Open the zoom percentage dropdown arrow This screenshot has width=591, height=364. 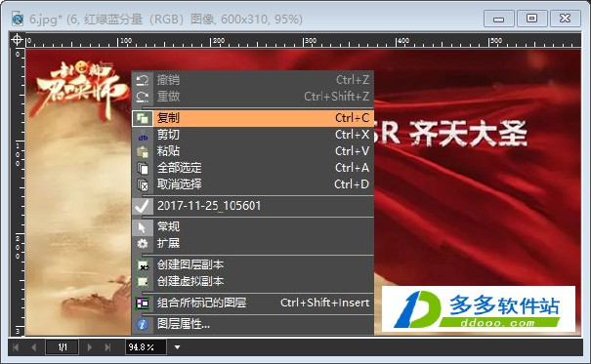[177, 347]
